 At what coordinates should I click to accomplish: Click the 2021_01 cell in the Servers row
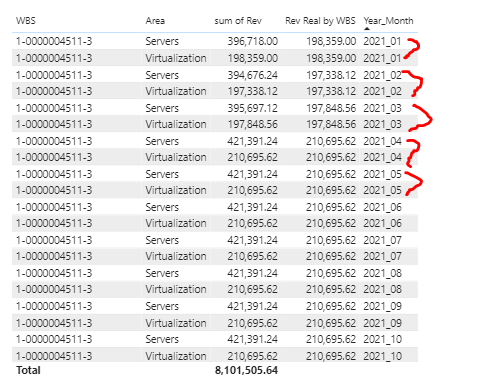(382, 41)
